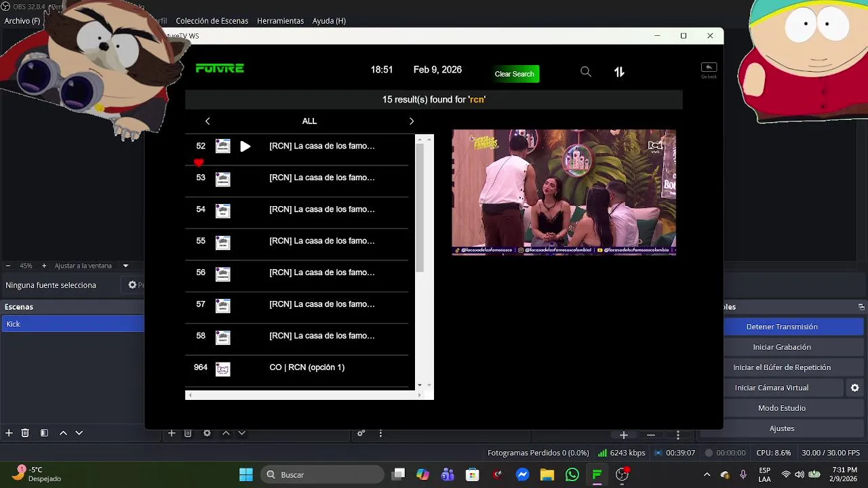Viewport: 868px width, 488px height.
Task: Move the source down in the sources toolbar
Action: 241,433
